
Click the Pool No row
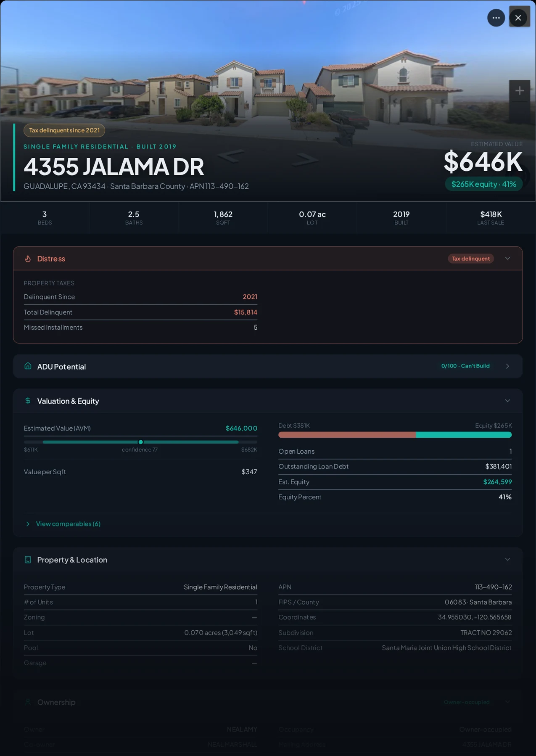[140, 648]
